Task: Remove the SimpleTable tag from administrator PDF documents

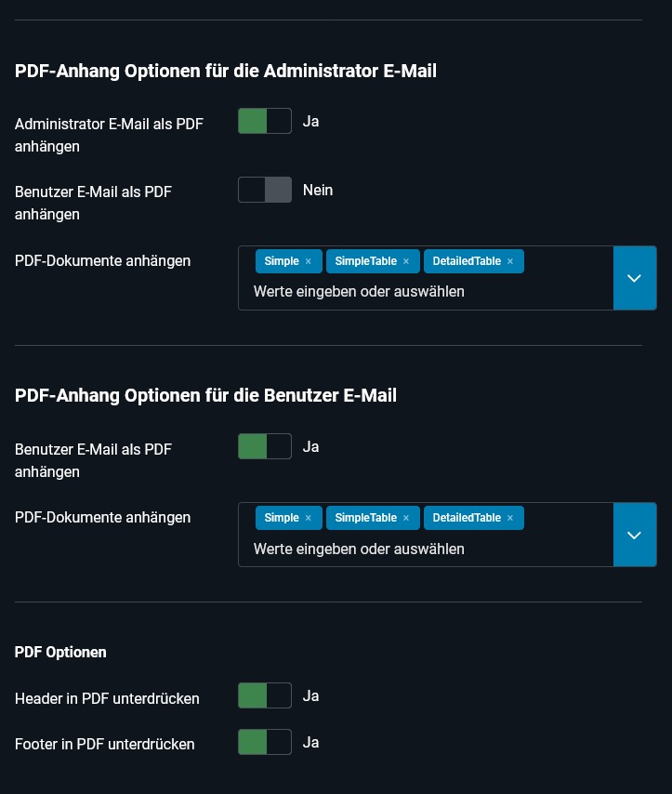Action: pos(406,261)
